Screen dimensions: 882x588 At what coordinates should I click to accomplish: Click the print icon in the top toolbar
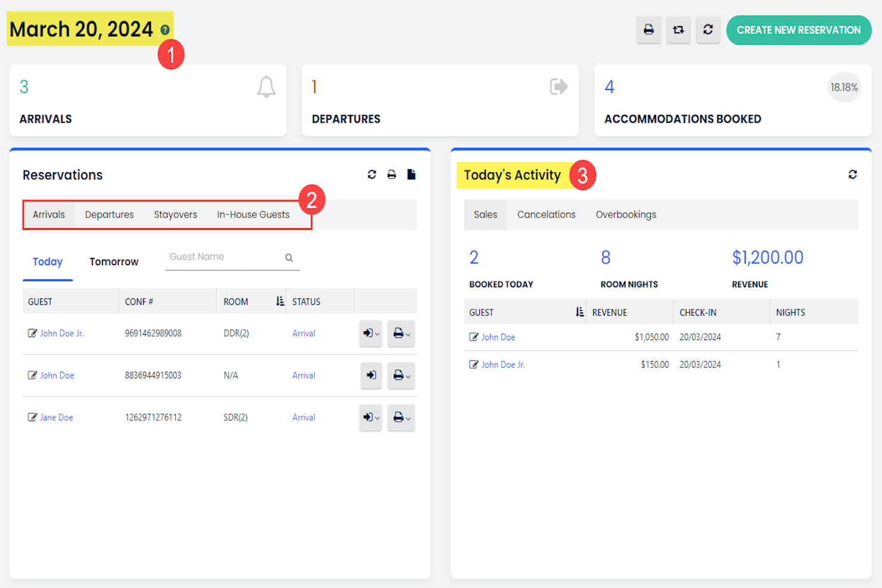click(649, 30)
